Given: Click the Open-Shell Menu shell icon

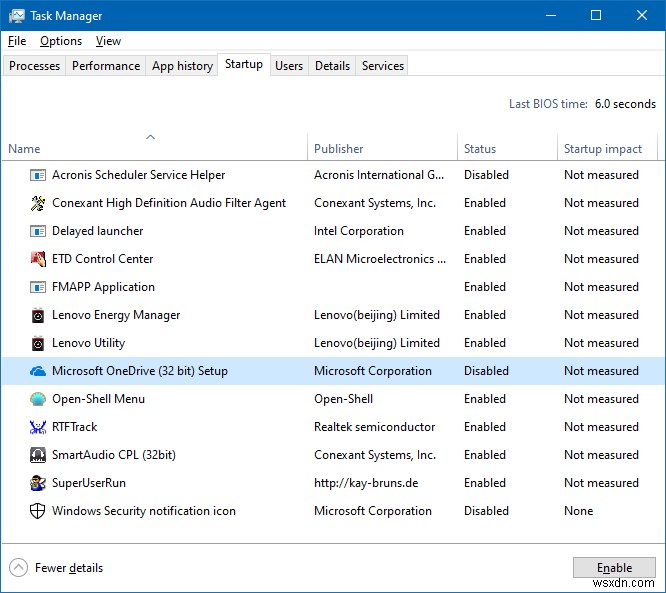Looking at the screenshot, I should click(38, 399).
